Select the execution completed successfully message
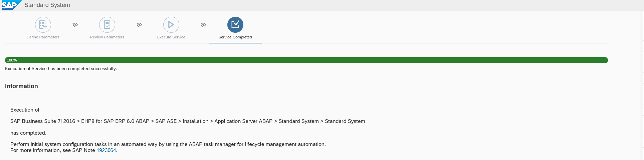The image size is (644, 160). (61, 68)
